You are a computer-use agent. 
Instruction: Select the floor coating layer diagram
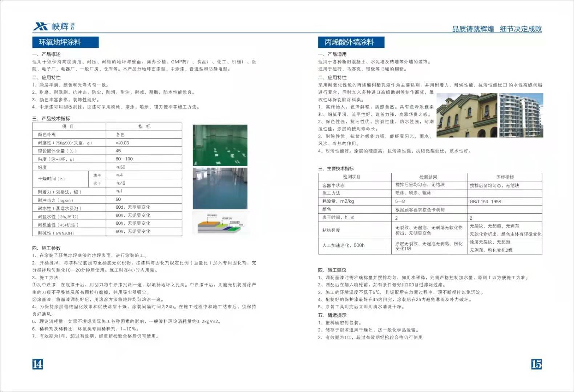coord(220,224)
